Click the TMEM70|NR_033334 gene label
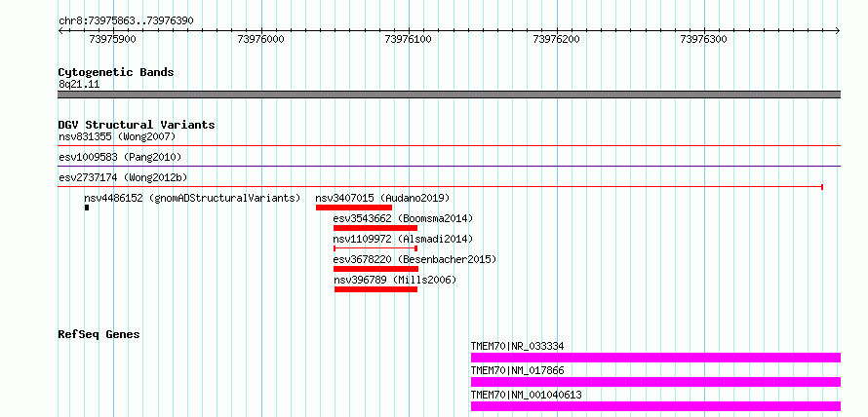868x417 pixels. (x=518, y=346)
